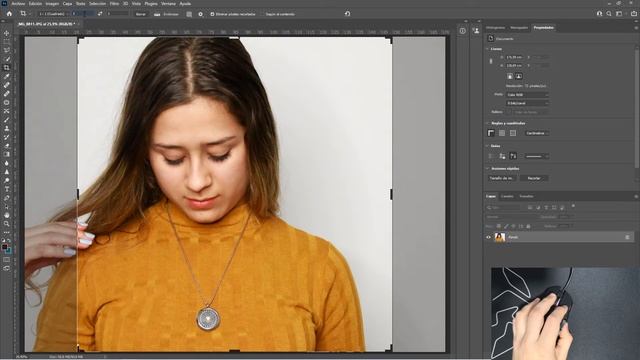Swap crop width and height arrows
Image resolution: width=640 pixels, height=360 pixels.
[x=100, y=13]
